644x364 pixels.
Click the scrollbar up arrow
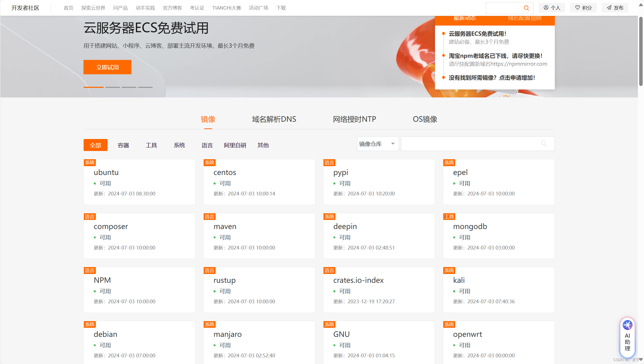(x=641, y=5)
